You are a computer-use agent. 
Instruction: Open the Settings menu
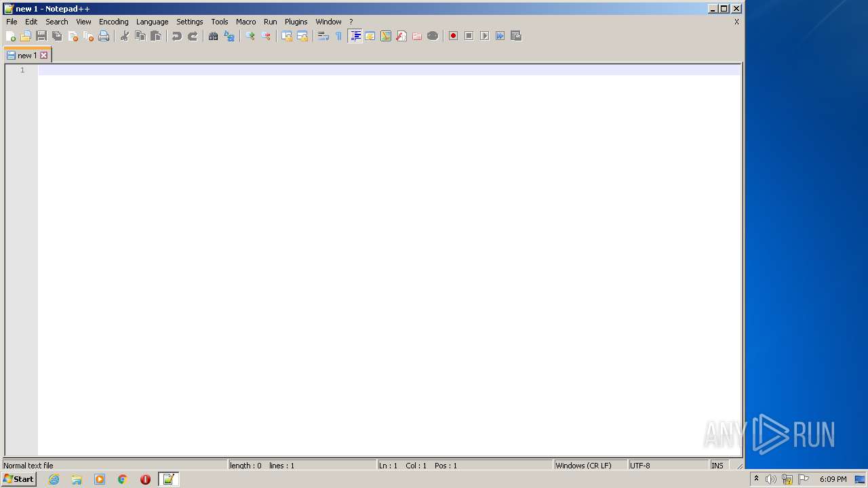tap(190, 22)
